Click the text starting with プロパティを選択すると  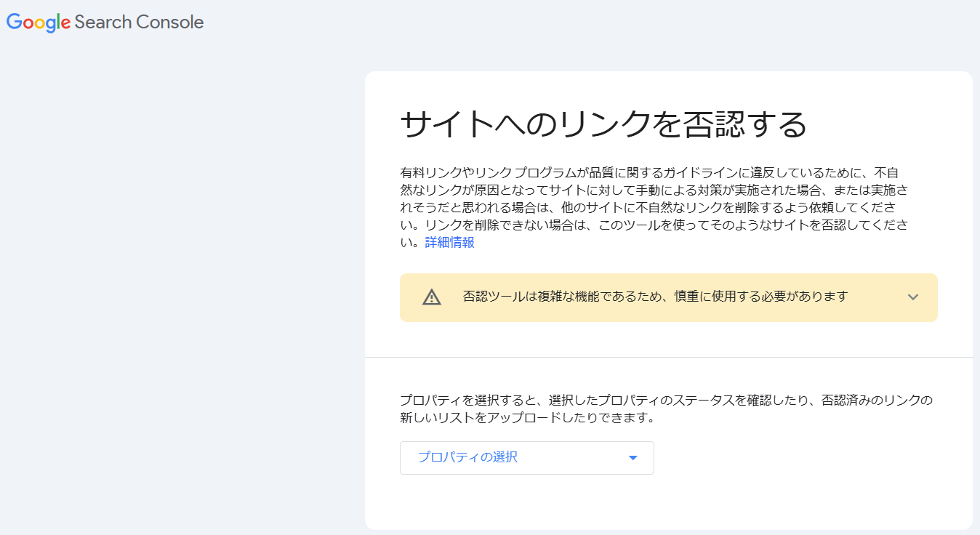pyautogui.click(x=665, y=400)
